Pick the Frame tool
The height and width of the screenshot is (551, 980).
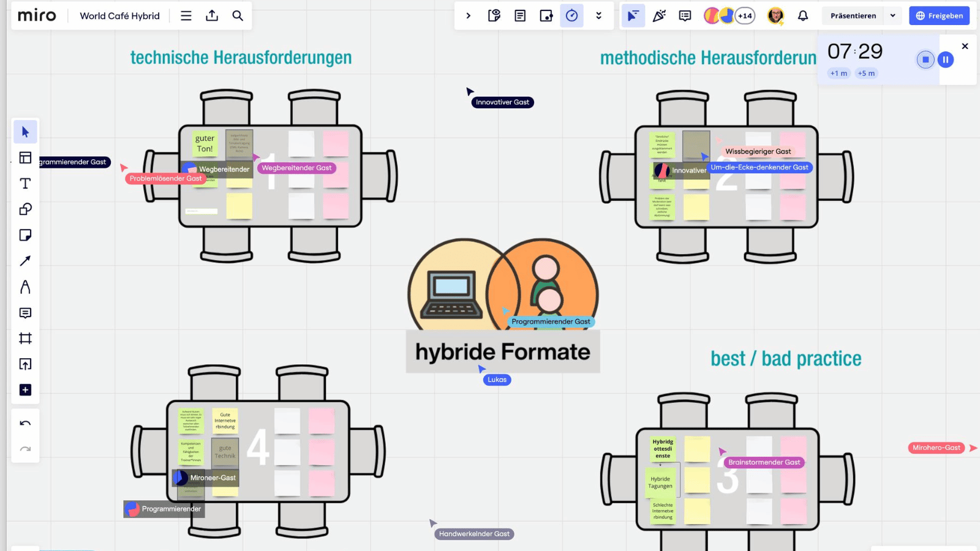click(x=25, y=339)
